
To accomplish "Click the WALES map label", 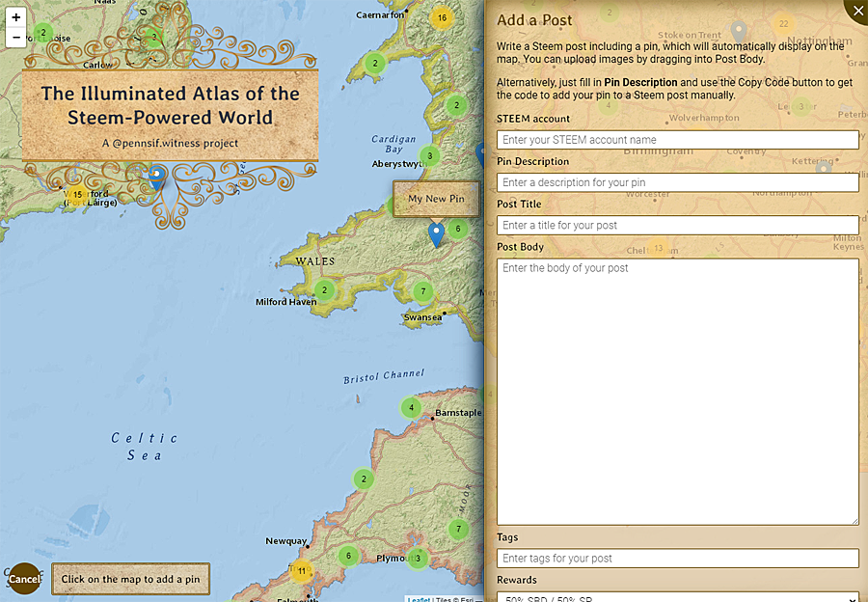I will [315, 260].
